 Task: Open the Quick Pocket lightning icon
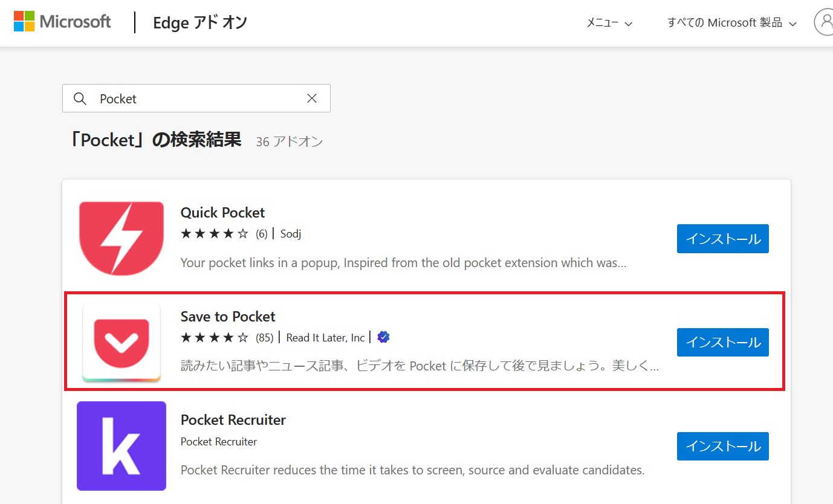point(122,239)
